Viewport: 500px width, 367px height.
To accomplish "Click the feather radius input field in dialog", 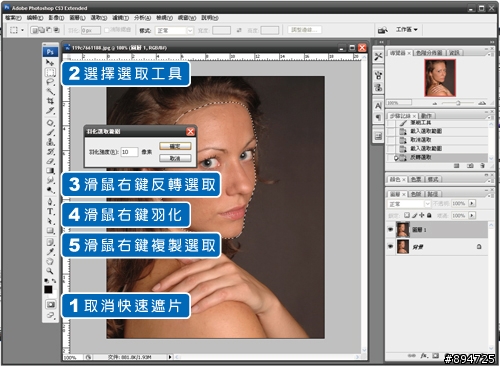I will pos(129,152).
